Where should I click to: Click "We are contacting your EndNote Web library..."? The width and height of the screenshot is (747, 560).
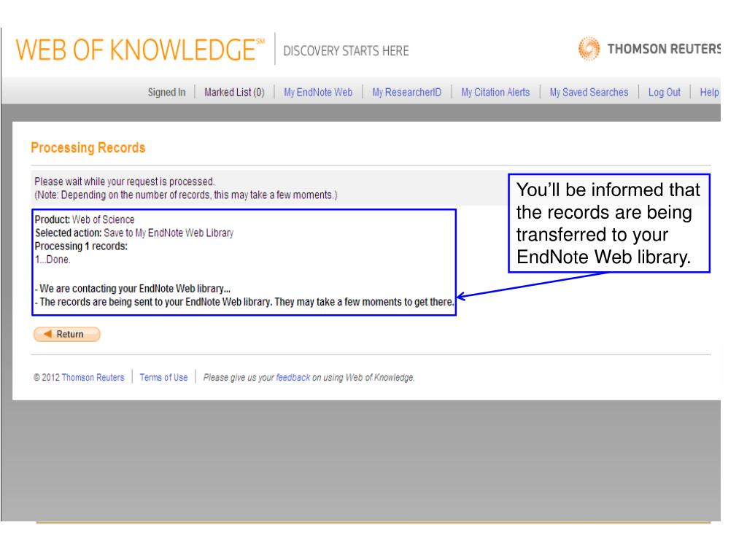[x=133, y=289]
